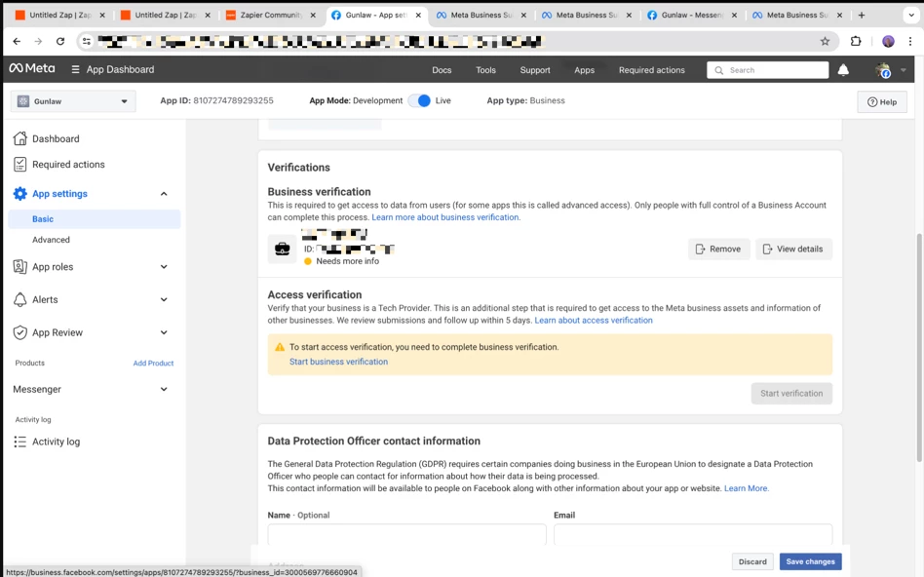
Task: Select the Basic settings item
Action: pos(95,218)
